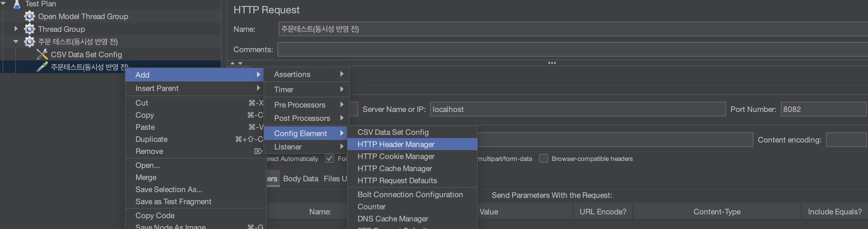
Task: Expand the Thread Group tree node
Action: tap(16, 29)
